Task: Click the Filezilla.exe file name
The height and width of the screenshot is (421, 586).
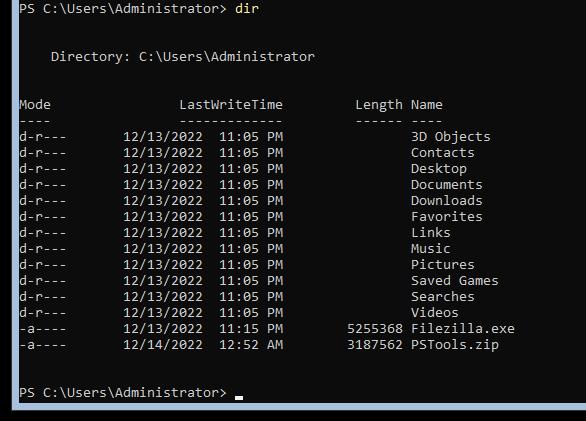Action: [x=463, y=329]
